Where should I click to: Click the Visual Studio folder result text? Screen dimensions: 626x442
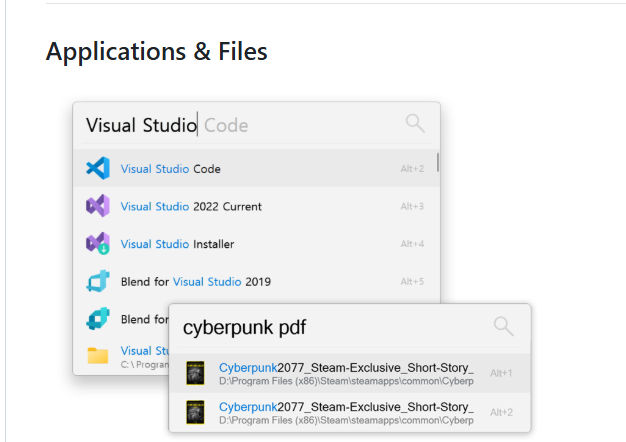pyautogui.click(x=145, y=351)
